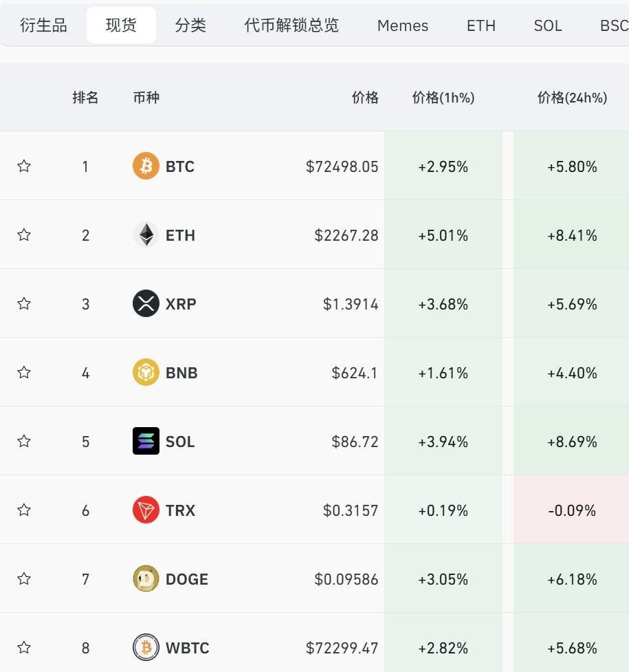Viewport: 629px width, 672px height.
Task: Open the BTC coin detail link
Action: (179, 166)
